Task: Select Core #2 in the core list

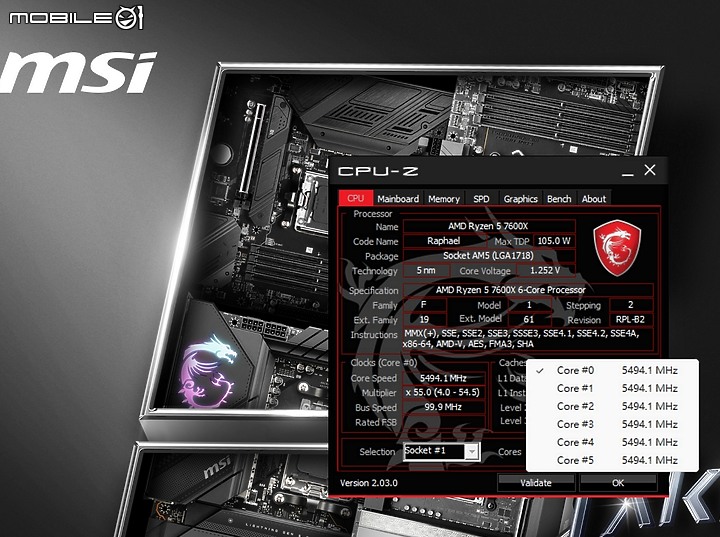Action: tap(612, 406)
